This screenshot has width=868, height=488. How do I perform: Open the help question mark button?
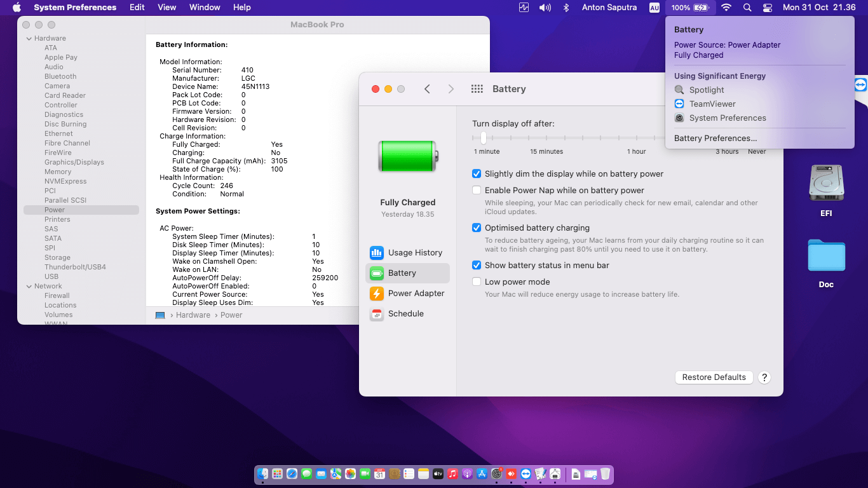764,377
